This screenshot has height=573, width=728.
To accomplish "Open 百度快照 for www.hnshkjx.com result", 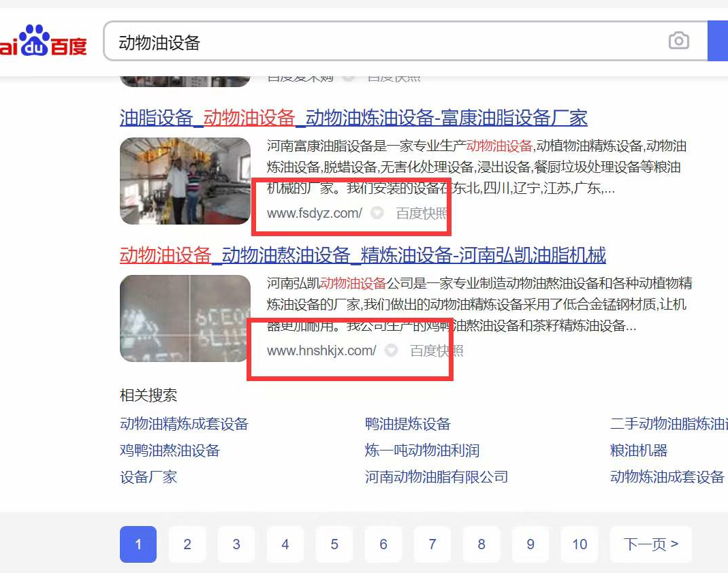I will click(437, 350).
